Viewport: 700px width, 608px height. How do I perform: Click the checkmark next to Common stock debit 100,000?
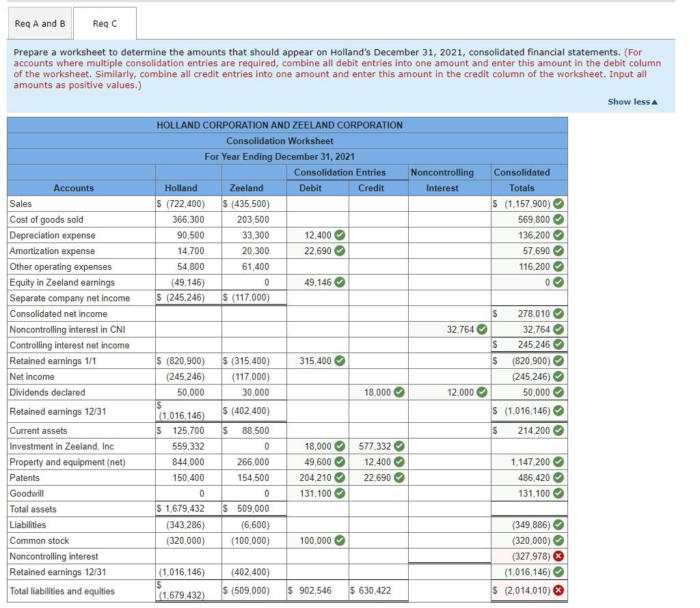coord(339,540)
